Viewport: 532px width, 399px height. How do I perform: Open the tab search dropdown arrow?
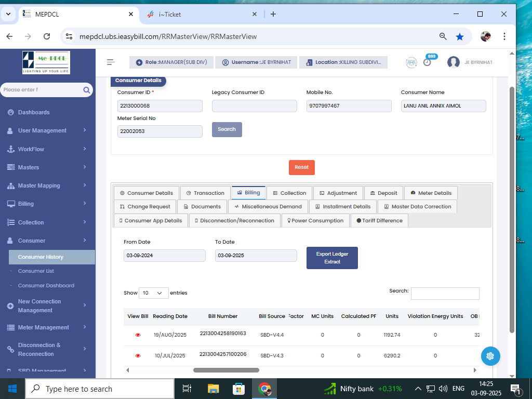pyautogui.click(x=8, y=14)
